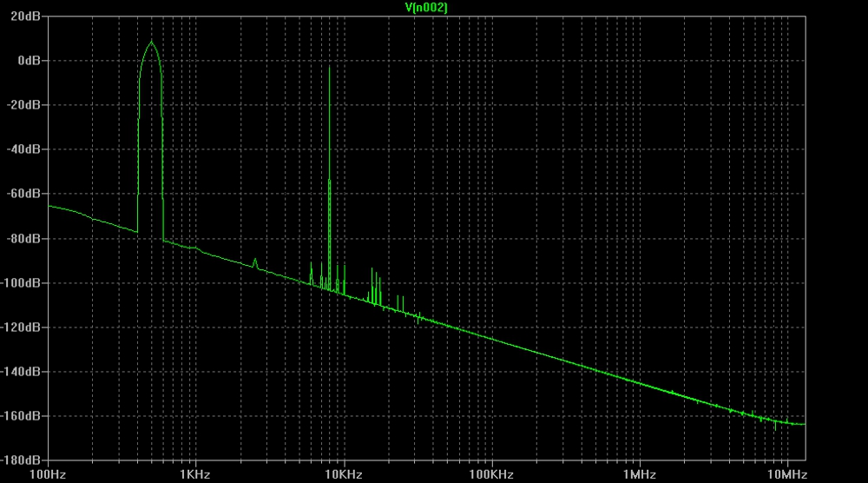Image resolution: width=868 pixels, height=483 pixels.
Task: Select the 10MHz frequency axis label
Action: (x=786, y=474)
